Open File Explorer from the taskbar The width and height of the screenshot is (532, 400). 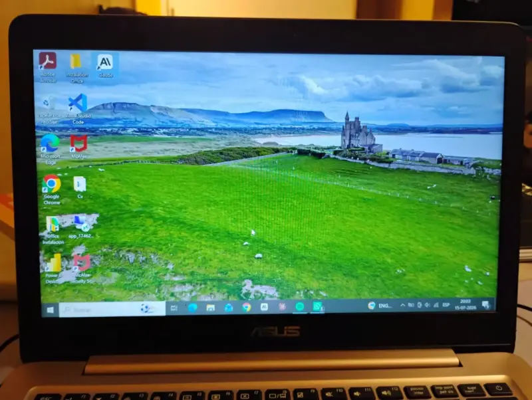[210, 308]
